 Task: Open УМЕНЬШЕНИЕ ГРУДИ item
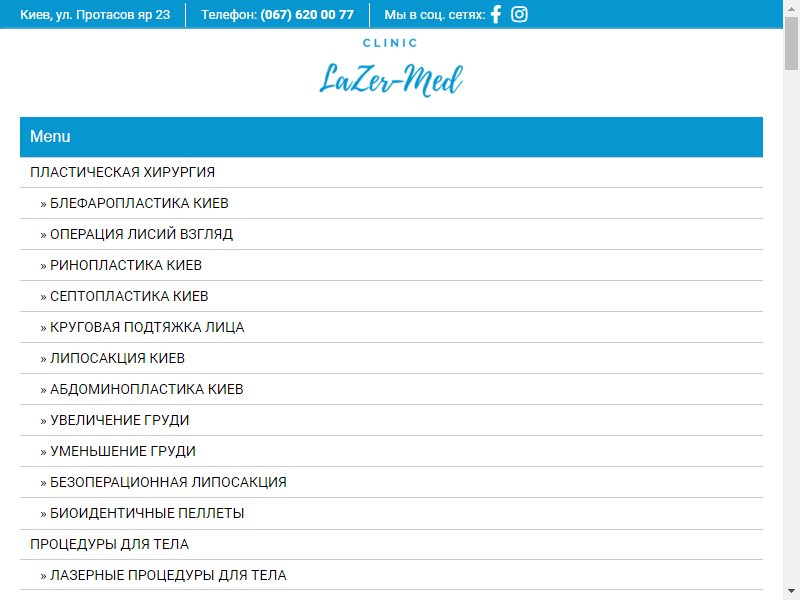pos(391,451)
